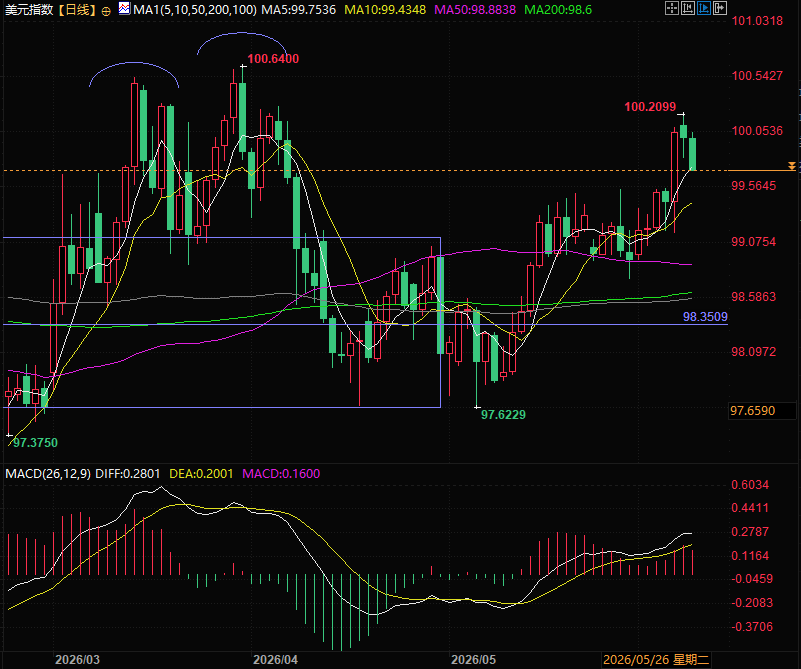Viewport: 801px width, 669px height.
Task: Click the 100.2099 recent high label
Action: tap(650, 107)
